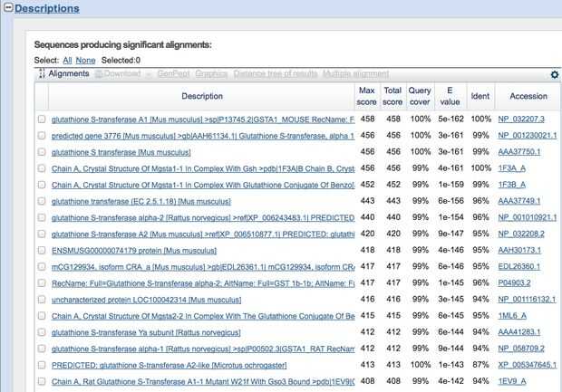Click Multiple alignment toolbar link
Viewport: 562px width, 392px height.
(355, 73)
